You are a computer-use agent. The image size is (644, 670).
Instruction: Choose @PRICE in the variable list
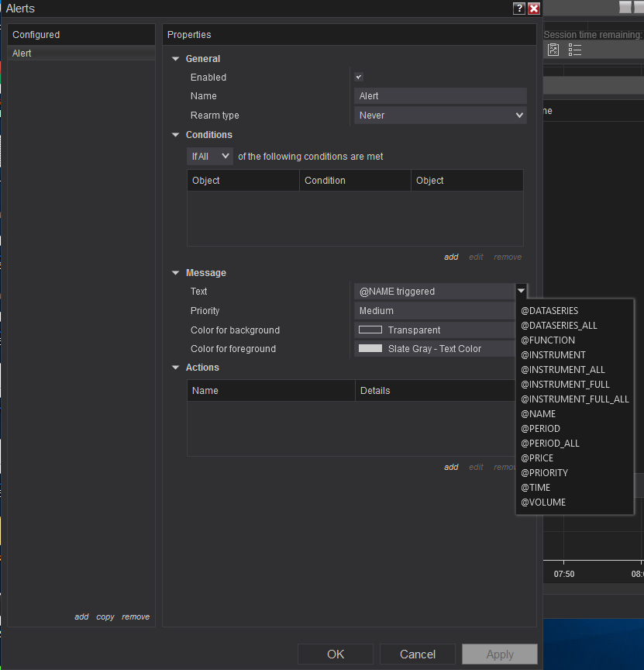537,458
